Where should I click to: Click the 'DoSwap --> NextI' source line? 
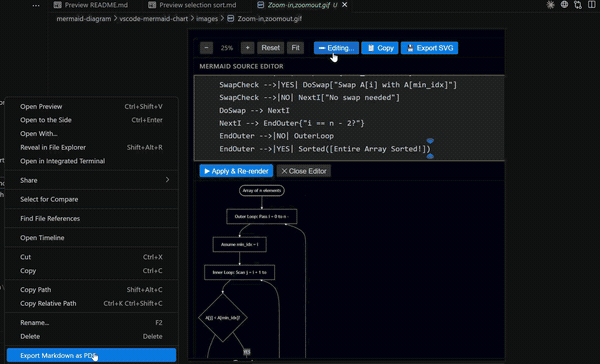[x=254, y=110]
